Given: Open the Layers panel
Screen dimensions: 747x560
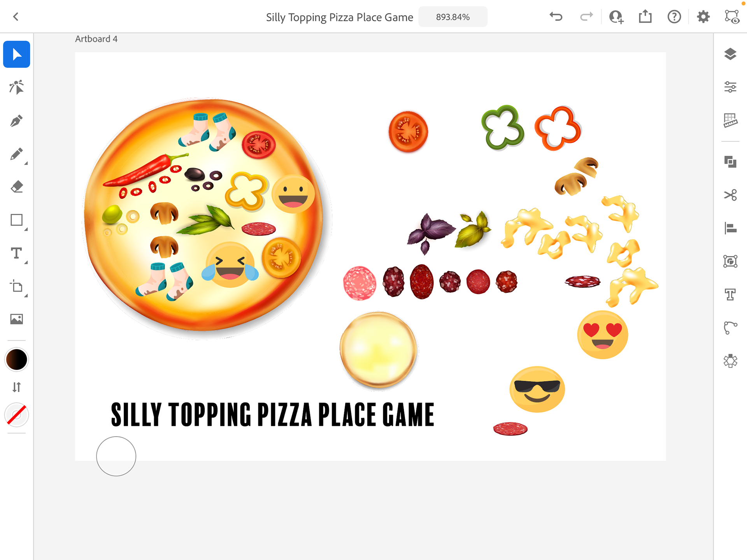Looking at the screenshot, I should tap(730, 54).
